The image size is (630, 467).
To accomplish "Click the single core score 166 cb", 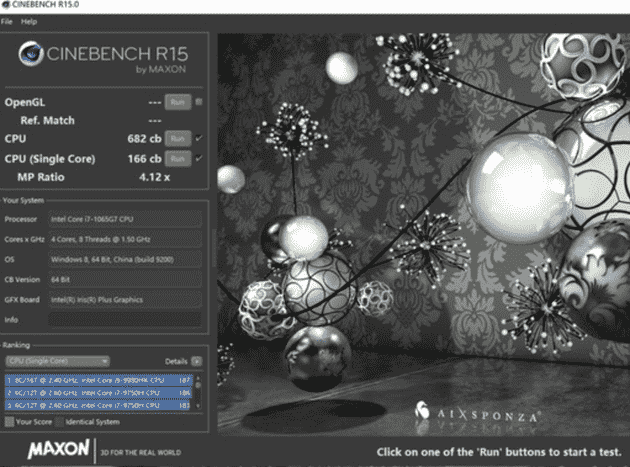I will click(x=144, y=159).
